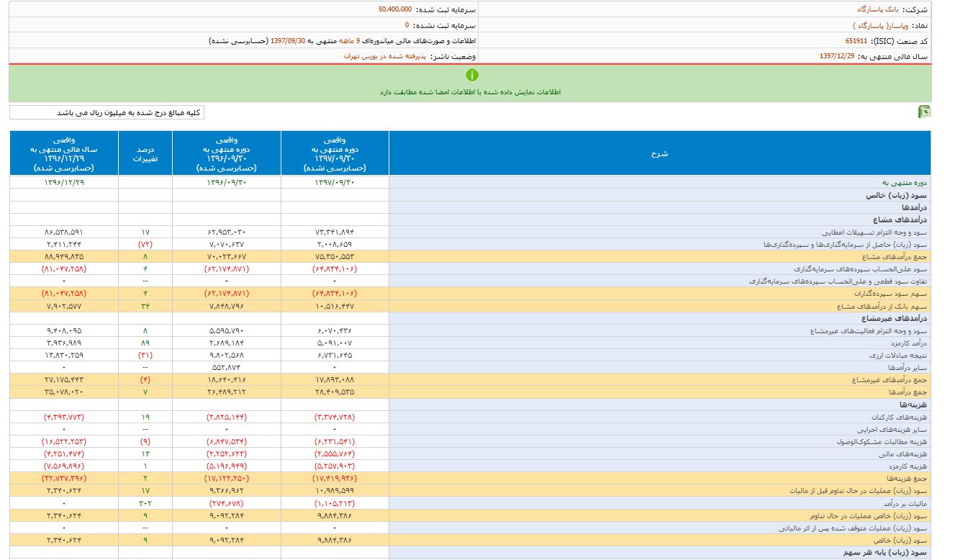
Task: Click the 'سهم سود سپرده‌گذاران' row
Action: coord(471,294)
